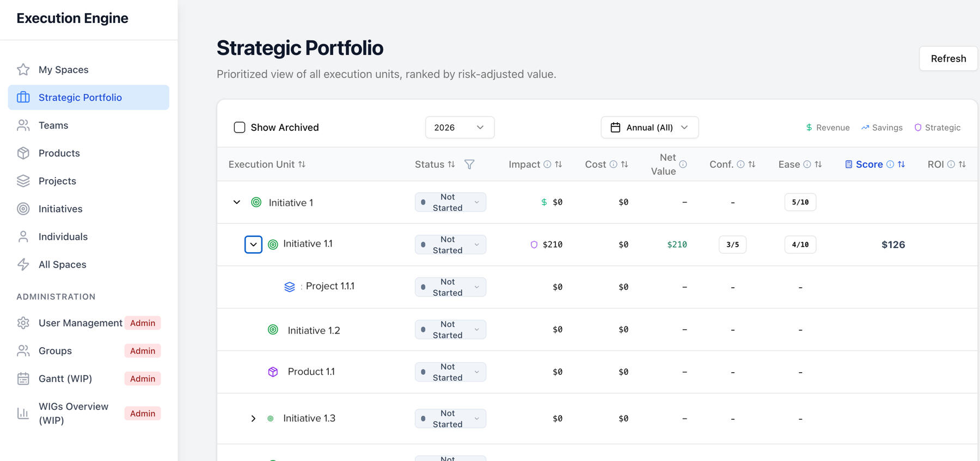Screen dimensions: 980x461
Task: Click the Impact column info icon
Action: click(x=547, y=164)
